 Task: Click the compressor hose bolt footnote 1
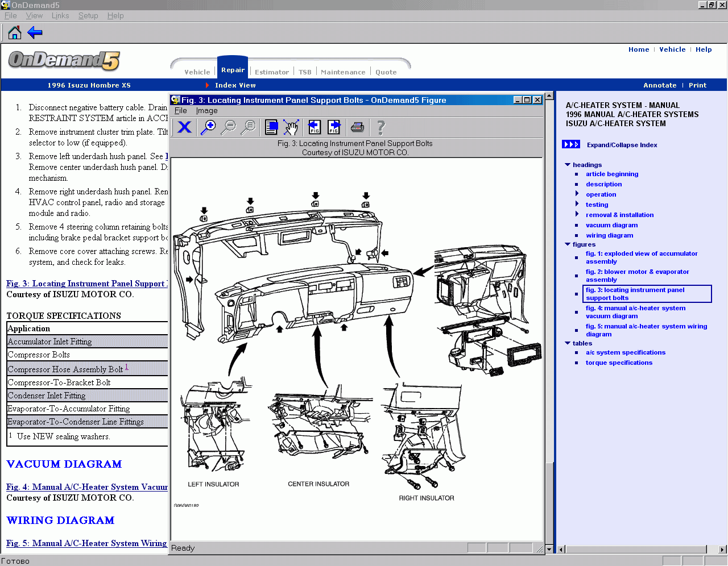[x=126, y=367]
